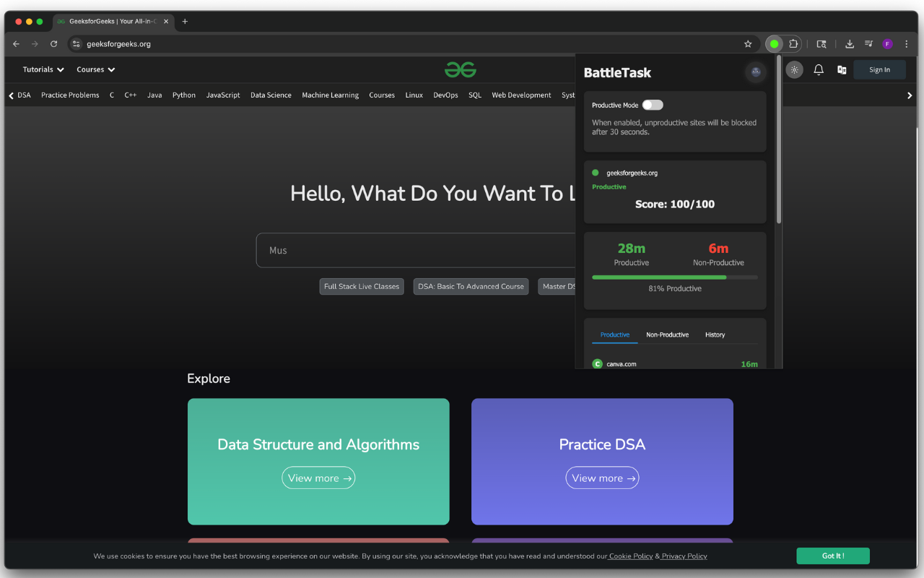The image size is (924, 578).
Task: Click the 6m Non-Productive value
Action: (x=718, y=249)
